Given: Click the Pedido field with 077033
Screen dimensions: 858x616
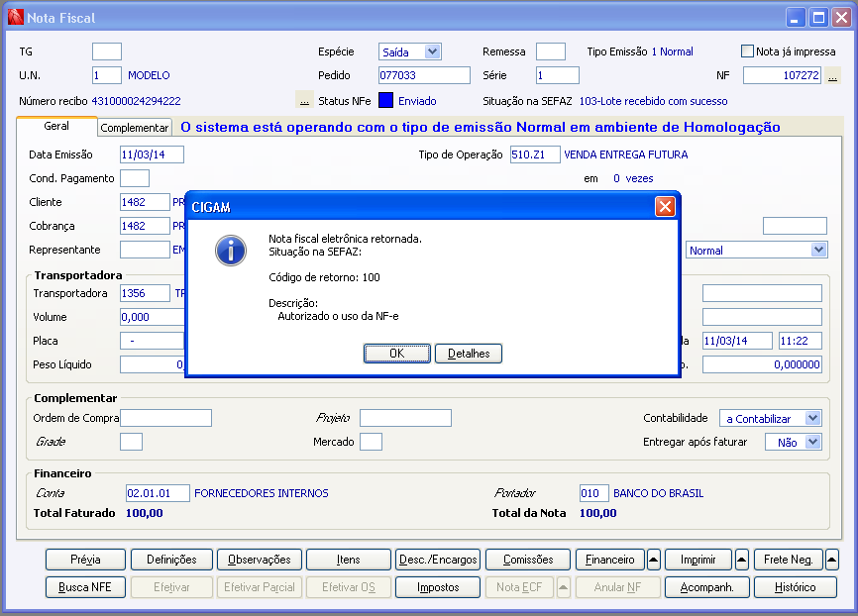Looking at the screenshot, I should [x=424, y=75].
